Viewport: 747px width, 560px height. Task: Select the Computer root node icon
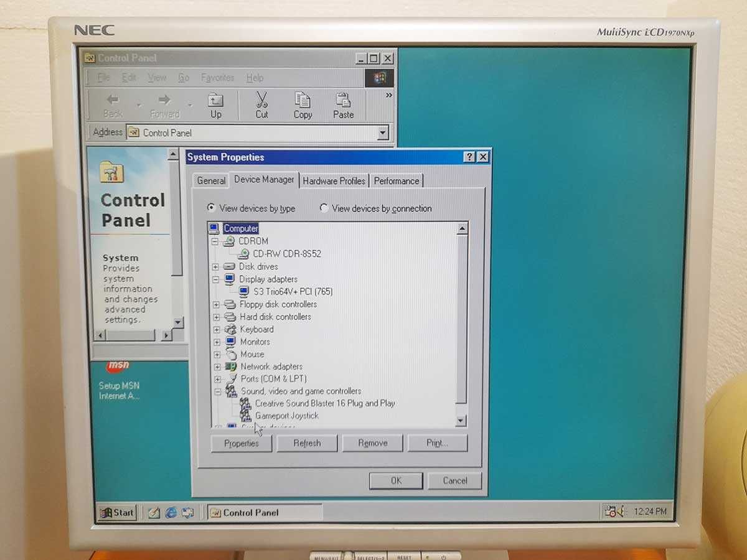[215, 228]
